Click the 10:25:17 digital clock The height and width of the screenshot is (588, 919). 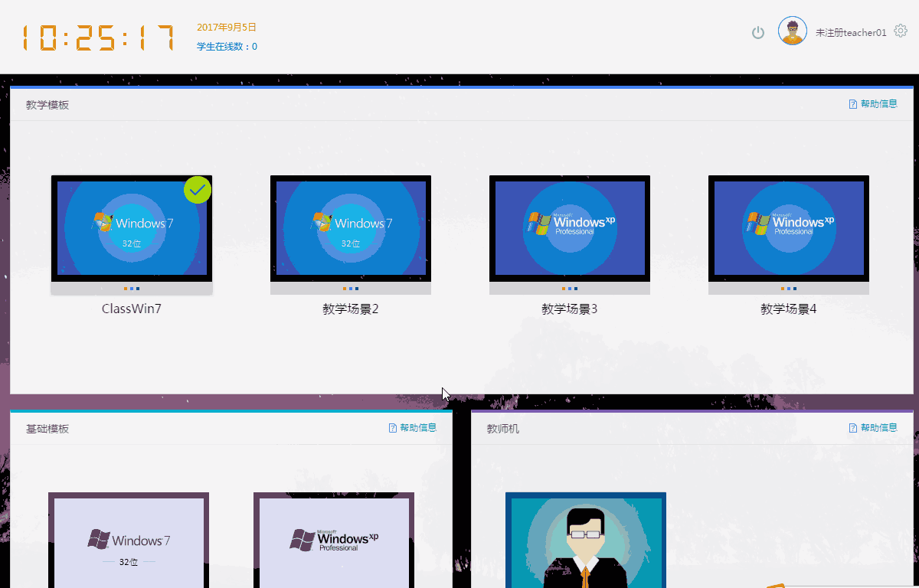[x=97, y=37]
